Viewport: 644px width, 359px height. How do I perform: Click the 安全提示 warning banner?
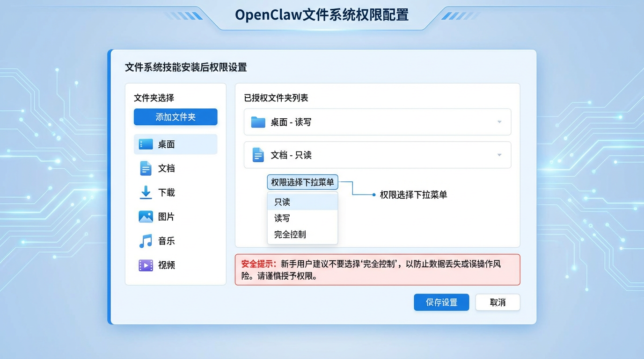(x=377, y=269)
